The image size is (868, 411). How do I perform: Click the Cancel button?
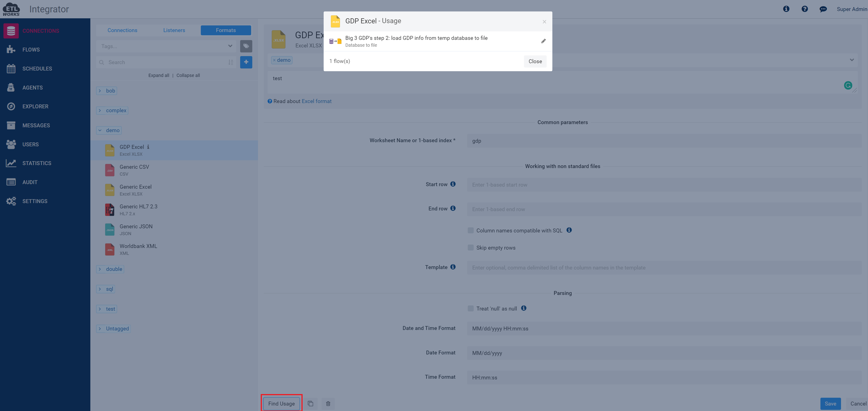858,404
